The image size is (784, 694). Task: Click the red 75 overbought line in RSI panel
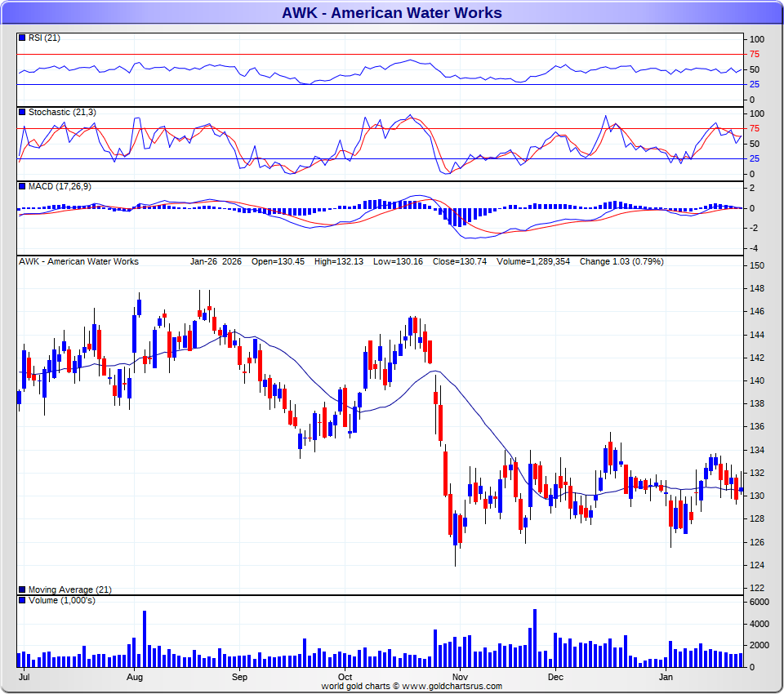pyautogui.click(x=380, y=54)
